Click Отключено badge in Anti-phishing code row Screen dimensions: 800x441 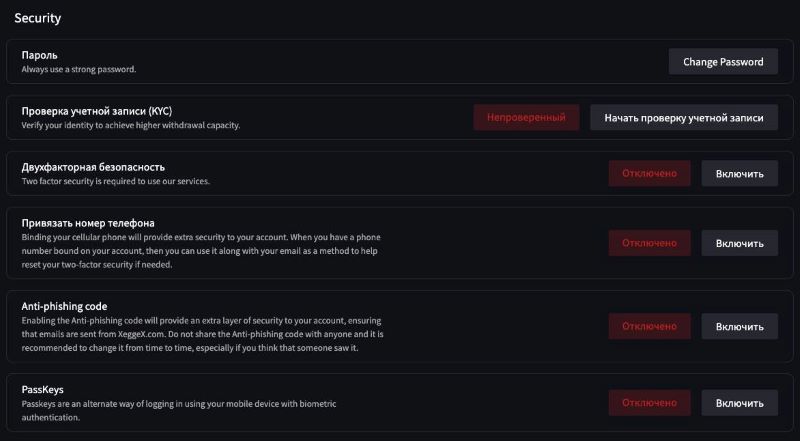[x=649, y=326]
